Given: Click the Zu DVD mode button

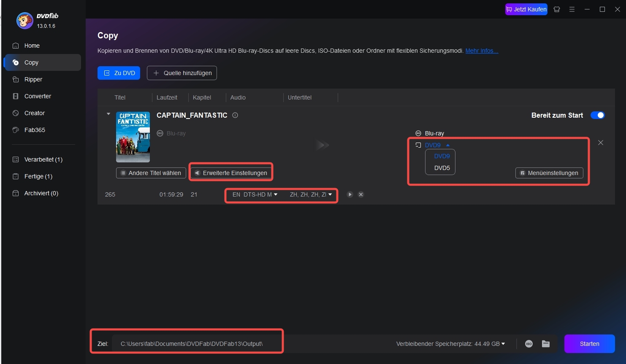Looking at the screenshot, I should tap(119, 73).
